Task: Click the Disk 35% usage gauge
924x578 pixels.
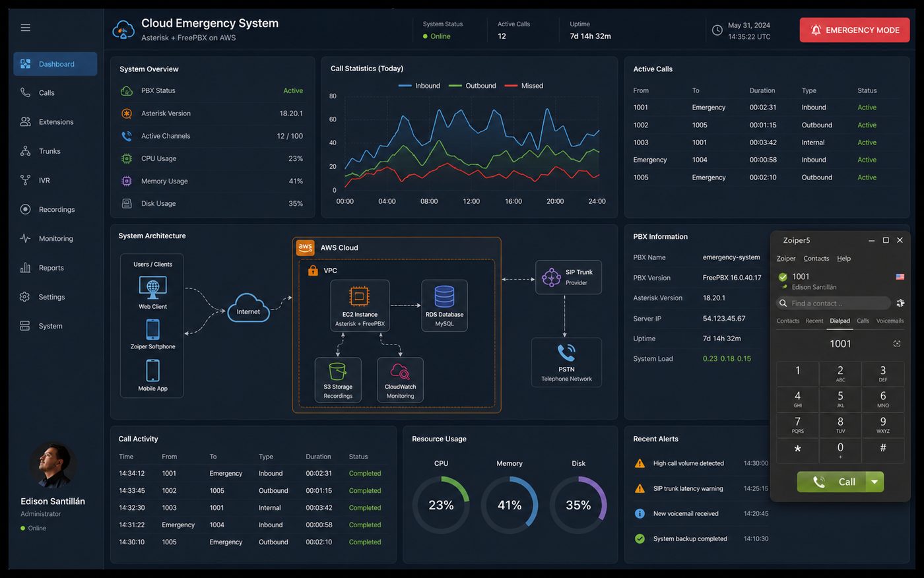Action: click(x=578, y=505)
